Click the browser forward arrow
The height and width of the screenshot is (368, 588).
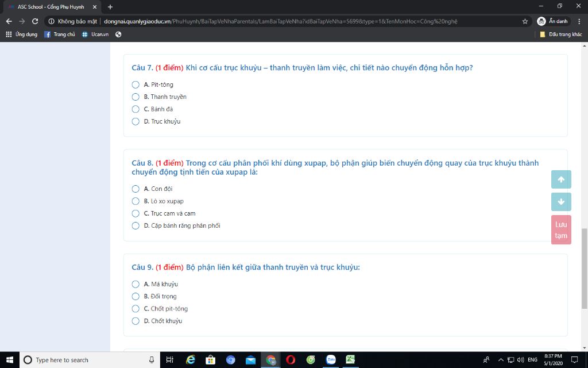22,21
